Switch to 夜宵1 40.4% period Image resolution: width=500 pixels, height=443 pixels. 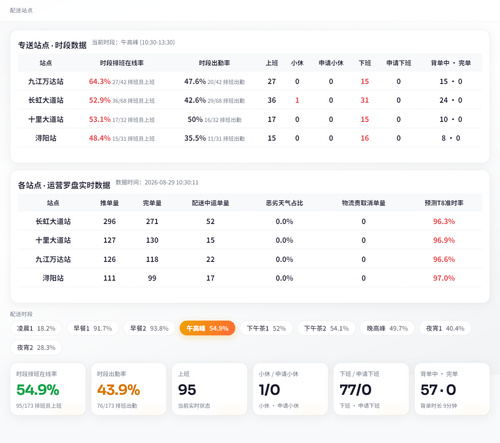click(x=445, y=328)
